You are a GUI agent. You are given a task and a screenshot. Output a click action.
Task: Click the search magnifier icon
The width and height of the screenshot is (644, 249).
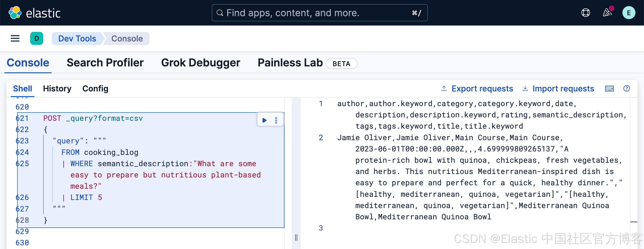220,13
